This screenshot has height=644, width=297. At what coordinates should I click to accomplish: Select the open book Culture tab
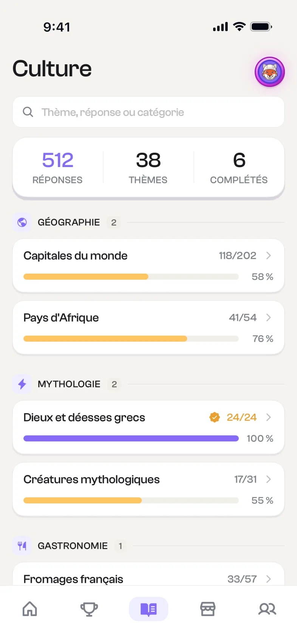click(148, 609)
